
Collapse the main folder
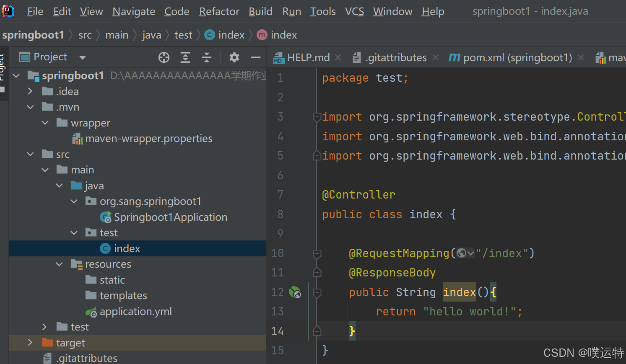(x=45, y=170)
